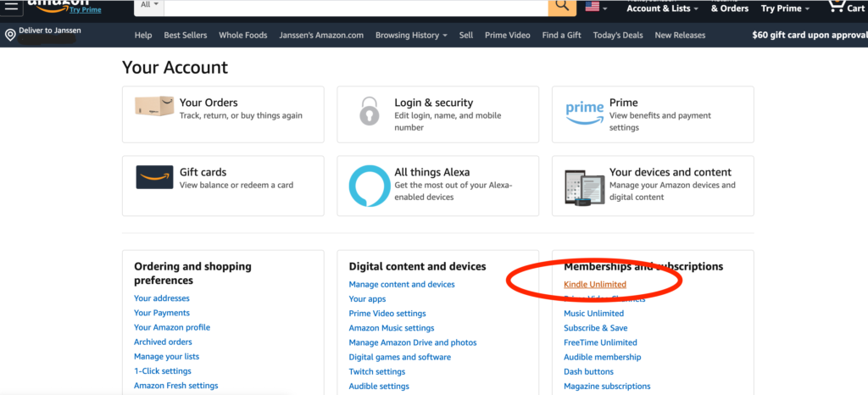This screenshot has width=868, height=395.
Task: Open the US flag language dropdown
Action: 596,7
